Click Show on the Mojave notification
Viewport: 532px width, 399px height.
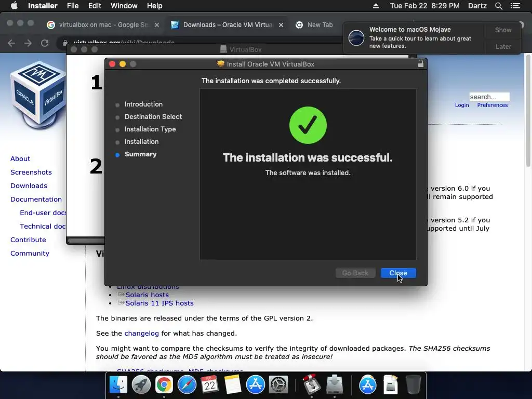(x=503, y=30)
